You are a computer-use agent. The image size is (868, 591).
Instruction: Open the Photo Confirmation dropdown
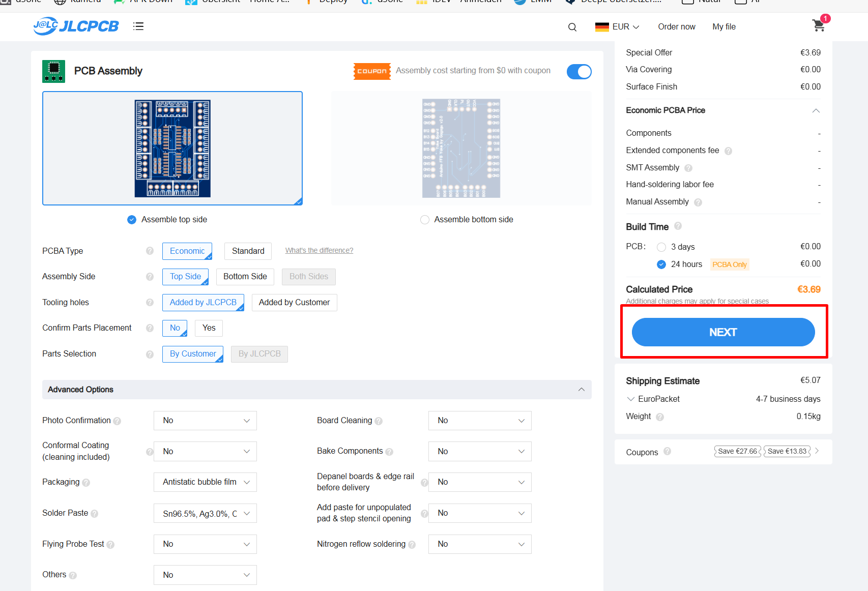coord(205,421)
